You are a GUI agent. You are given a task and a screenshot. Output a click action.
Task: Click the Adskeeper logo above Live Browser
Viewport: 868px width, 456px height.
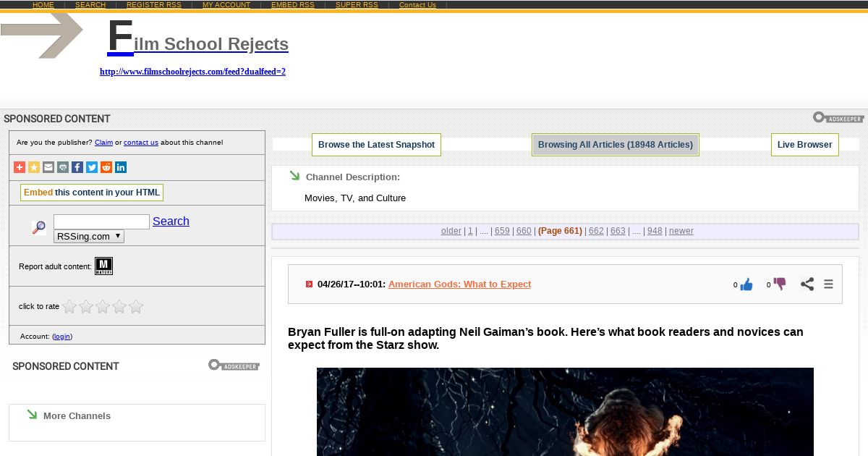click(x=838, y=117)
